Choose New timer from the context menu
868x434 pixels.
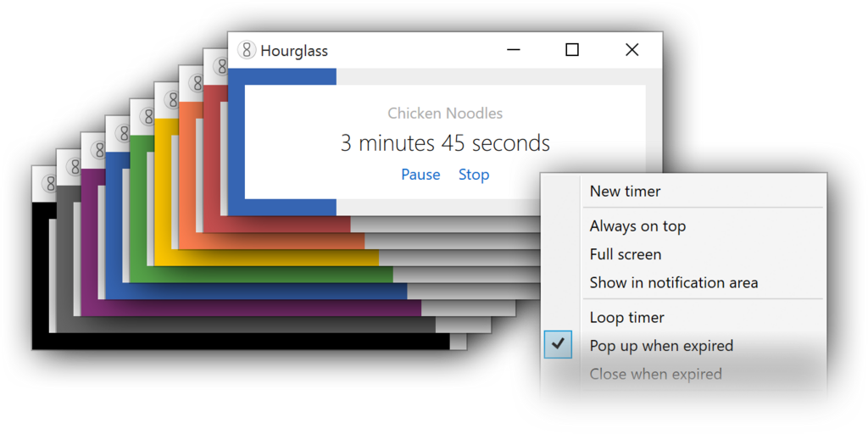click(x=625, y=192)
